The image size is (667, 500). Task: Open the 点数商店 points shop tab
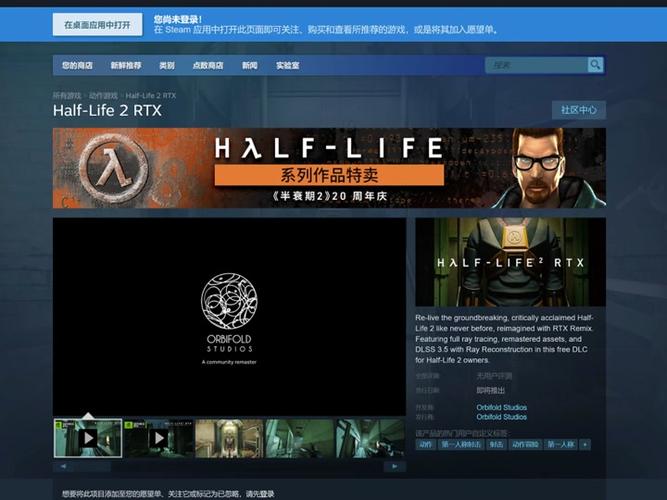click(208, 66)
